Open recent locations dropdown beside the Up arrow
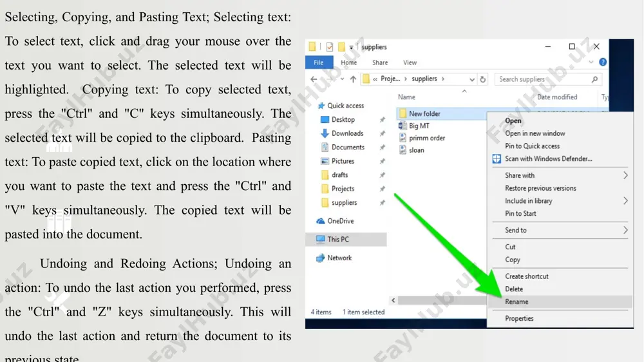Screen dimensions: 644x362 coord(342,79)
